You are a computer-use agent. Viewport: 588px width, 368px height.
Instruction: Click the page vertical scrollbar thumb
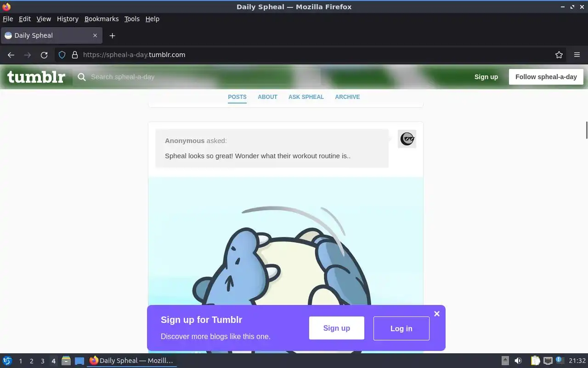click(586, 130)
